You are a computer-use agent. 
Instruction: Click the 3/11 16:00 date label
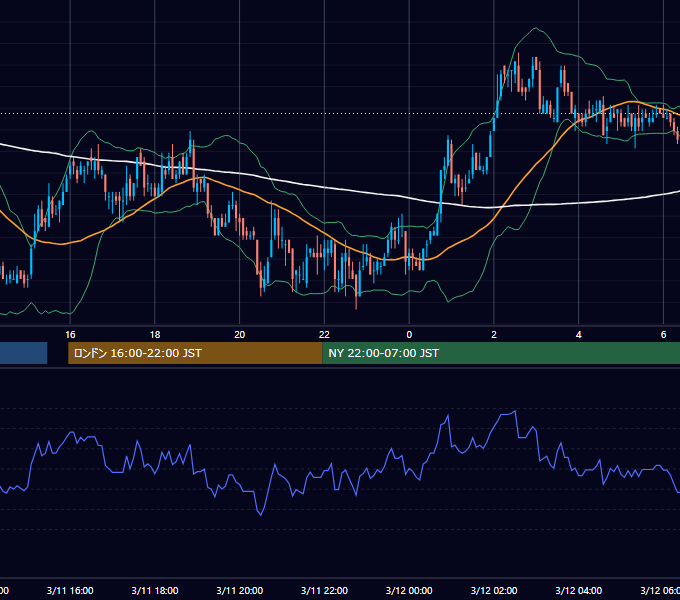[x=70, y=590]
